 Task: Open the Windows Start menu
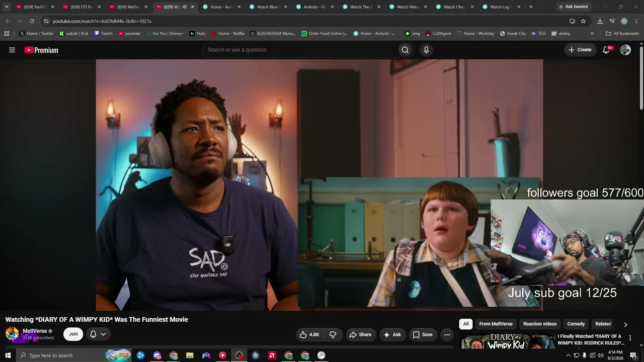[x=8, y=355]
